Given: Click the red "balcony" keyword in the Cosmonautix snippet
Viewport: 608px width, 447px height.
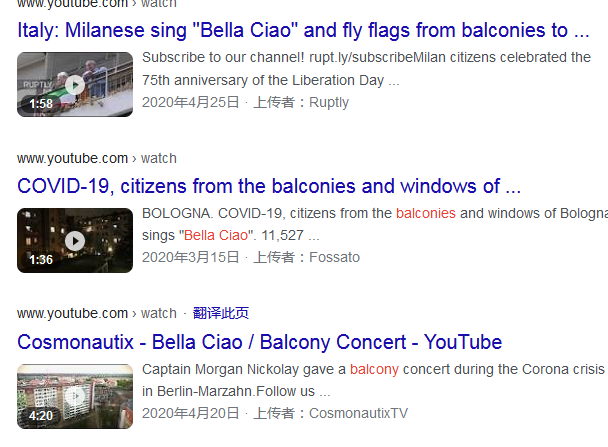Looking at the screenshot, I should pyautogui.click(x=374, y=369).
